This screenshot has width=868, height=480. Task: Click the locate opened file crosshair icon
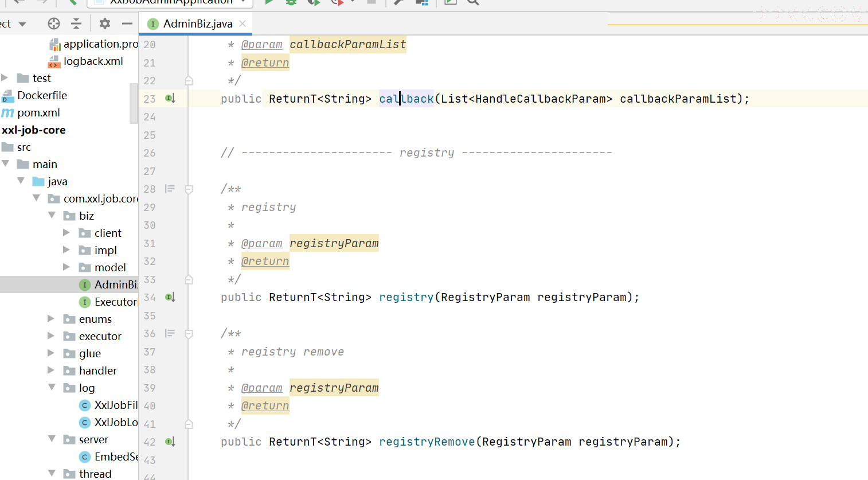point(54,24)
